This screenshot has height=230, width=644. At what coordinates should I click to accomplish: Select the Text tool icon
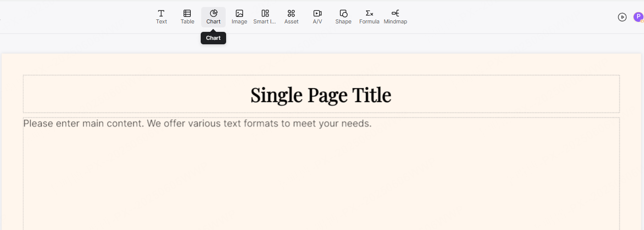pyautogui.click(x=161, y=13)
